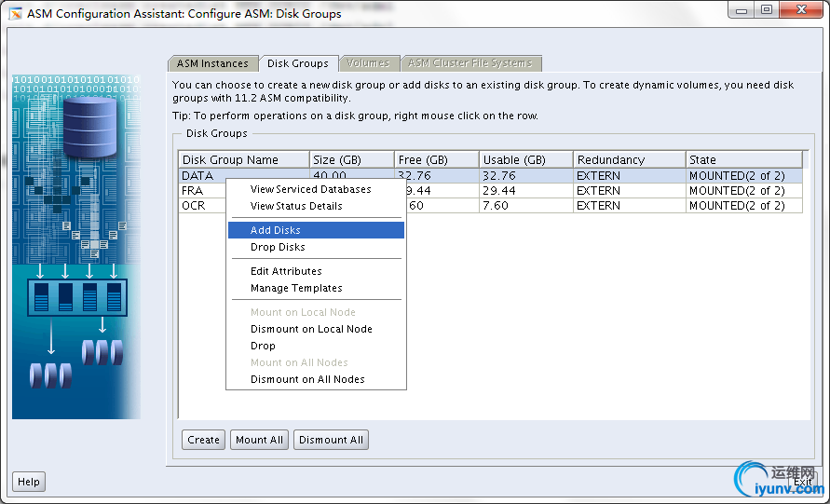Click MOUNTED(2 of 2) state in OCR row

tap(744, 205)
